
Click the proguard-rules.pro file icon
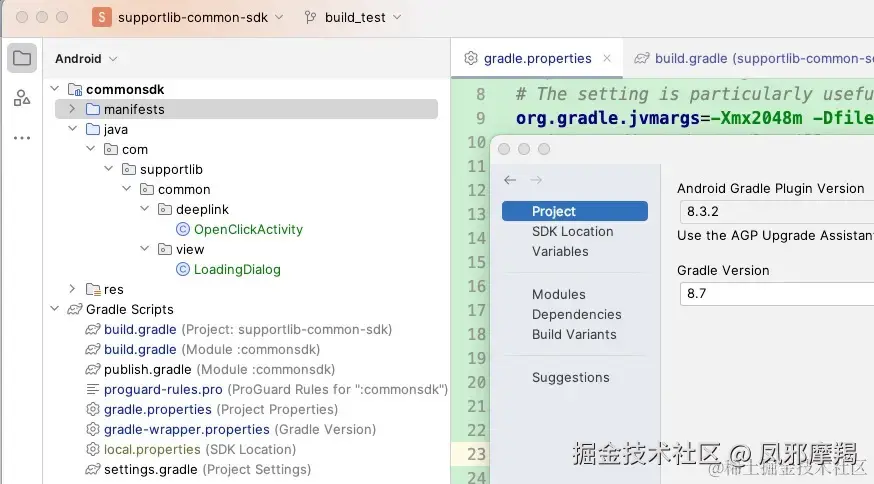point(93,389)
